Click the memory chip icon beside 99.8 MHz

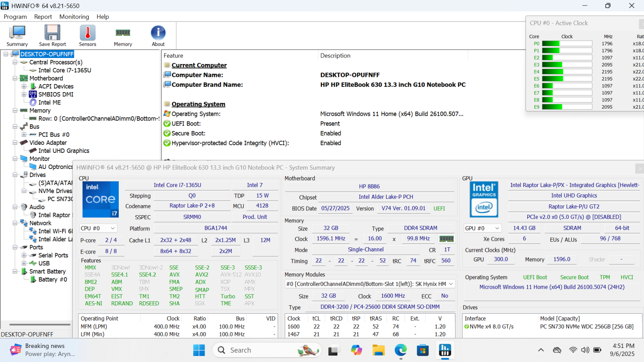coord(446,239)
